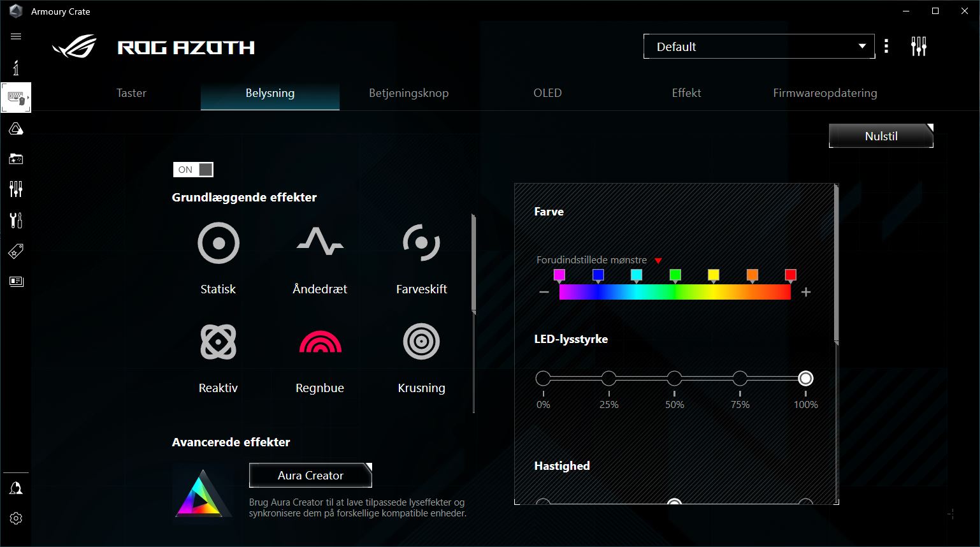The height and width of the screenshot is (547, 980).
Task: Set LED brightness to 100%
Action: click(805, 379)
